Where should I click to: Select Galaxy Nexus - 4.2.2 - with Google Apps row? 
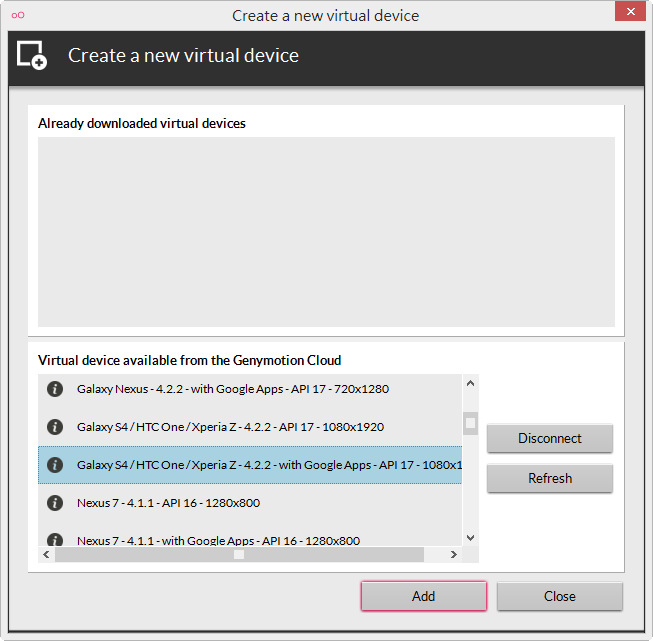250,389
